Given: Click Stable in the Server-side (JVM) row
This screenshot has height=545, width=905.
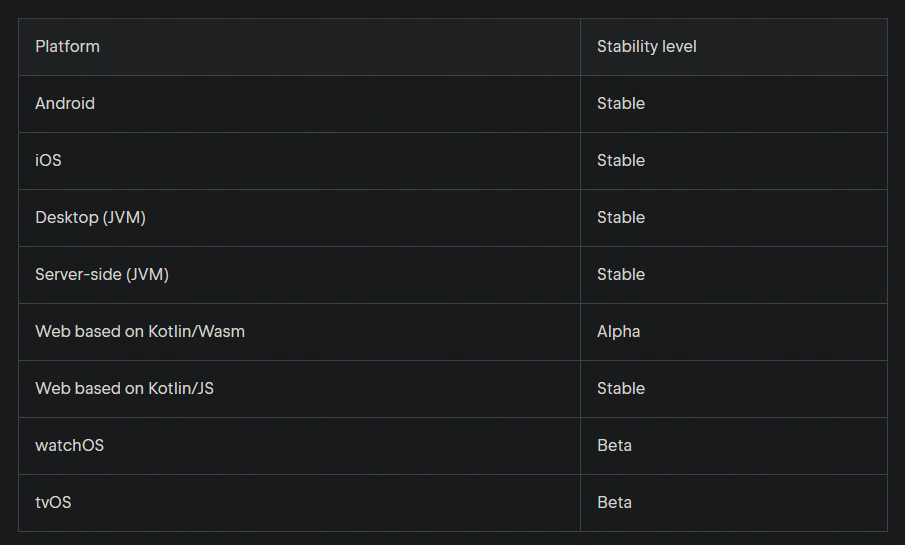Looking at the screenshot, I should 620,274.
